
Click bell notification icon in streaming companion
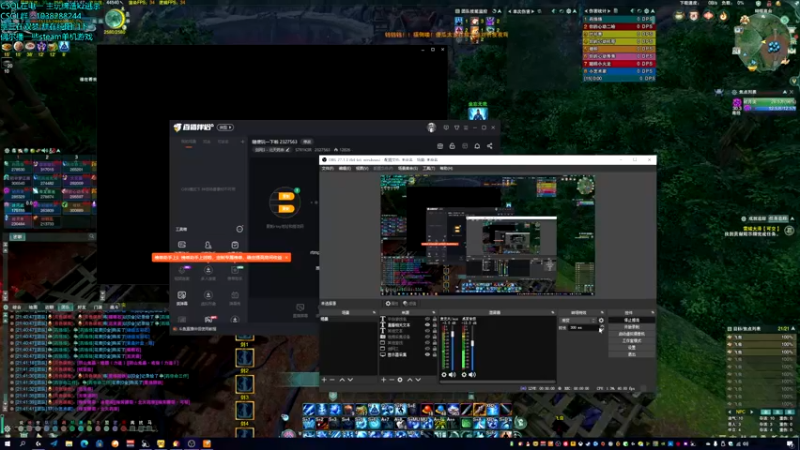pyautogui.click(x=477, y=146)
